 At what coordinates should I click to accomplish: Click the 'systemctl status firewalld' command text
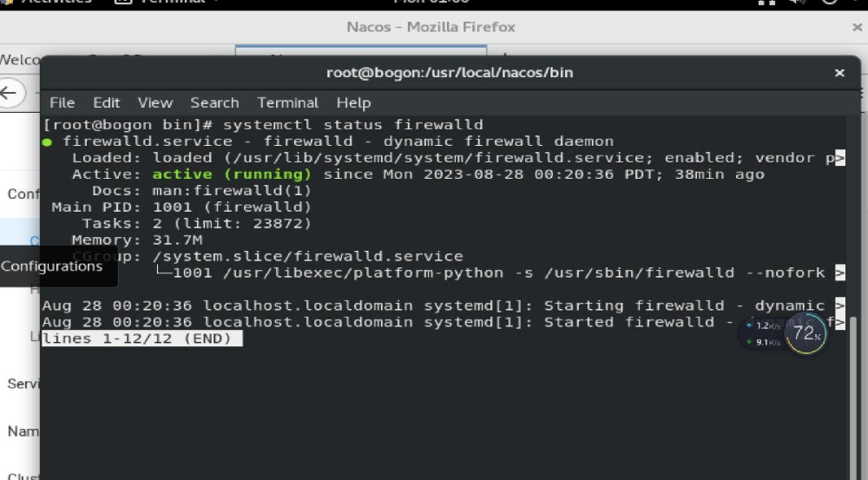click(353, 125)
